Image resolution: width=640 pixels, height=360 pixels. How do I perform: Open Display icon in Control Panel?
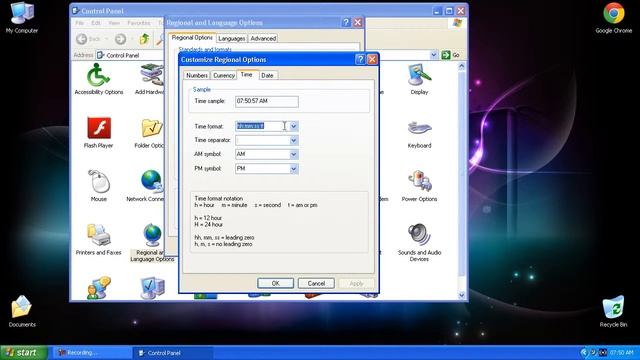tap(419, 80)
